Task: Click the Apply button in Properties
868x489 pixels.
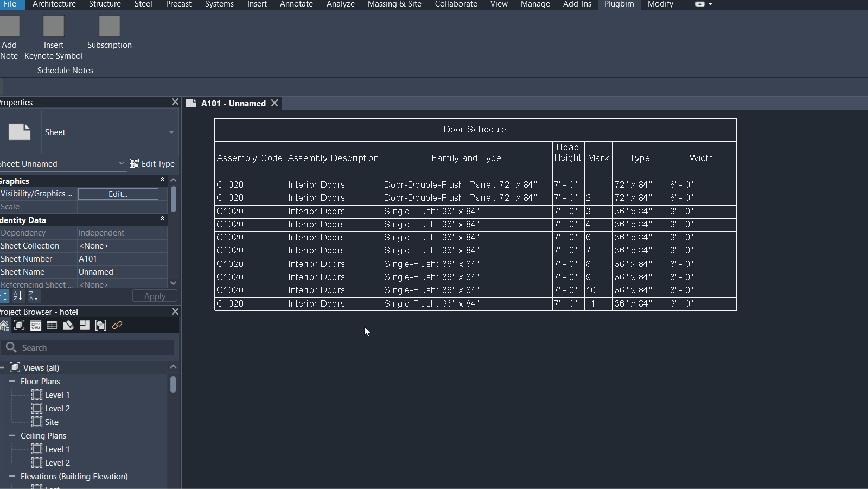Action: pos(155,296)
